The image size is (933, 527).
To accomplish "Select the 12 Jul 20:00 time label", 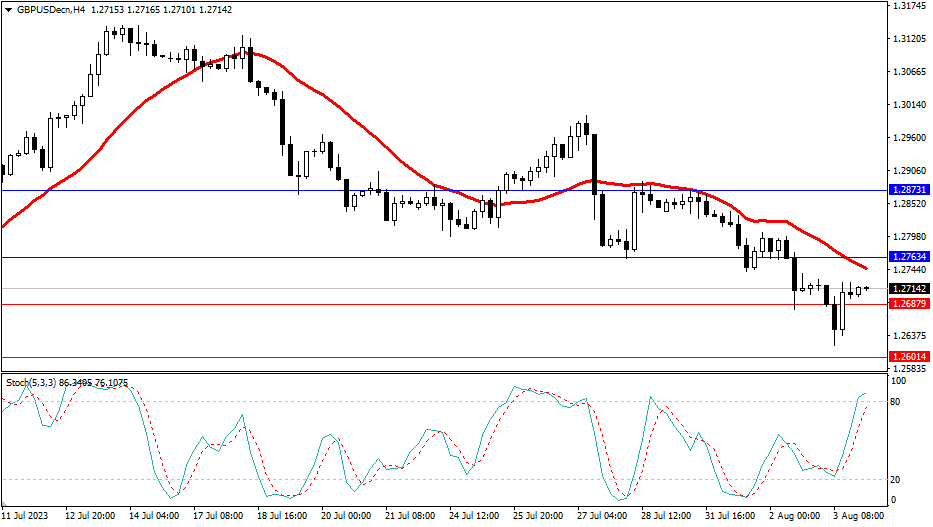I will [x=90, y=516].
